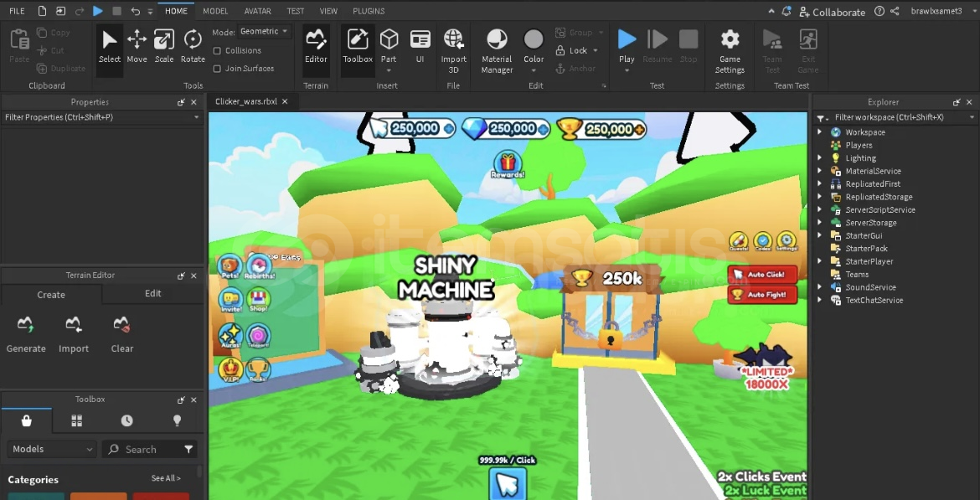Screen dimensions: 980x500
Task: Select ServerScriptService in the Explorer
Action: tap(880, 210)
